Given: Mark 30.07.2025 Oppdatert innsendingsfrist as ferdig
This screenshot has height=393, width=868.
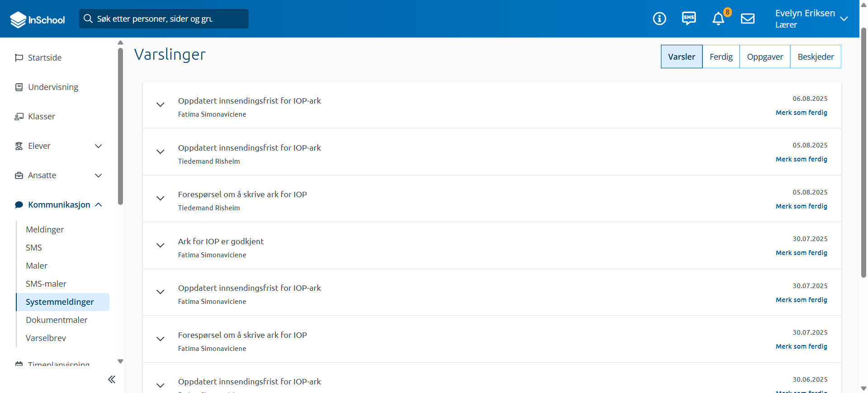Looking at the screenshot, I should pos(801,300).
